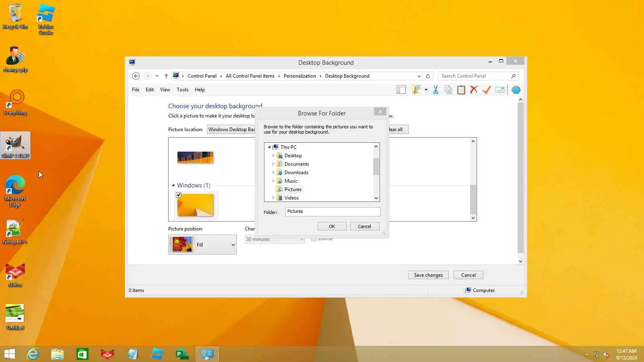Image resolution: width=644 pixels, height=362 pixels.
Task: Collapse the This PC tree node
Action: (x=269, y=147)
